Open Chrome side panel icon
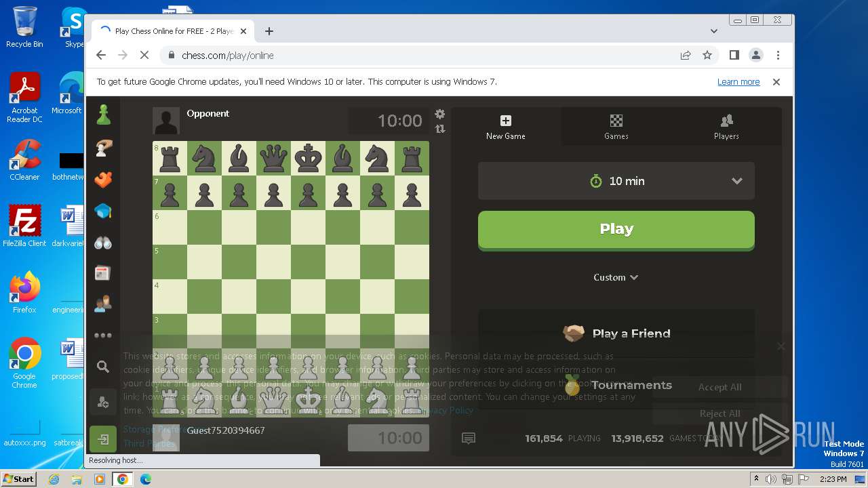The image size is (868, 488). pos(734,56)
